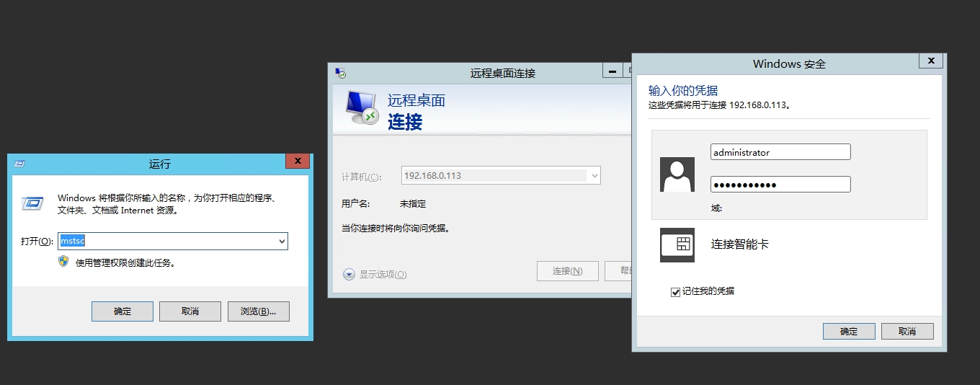The image size is (980, 385).
Task: Click the 当你连接时将向你询问凭据 text
Action: 396,229
